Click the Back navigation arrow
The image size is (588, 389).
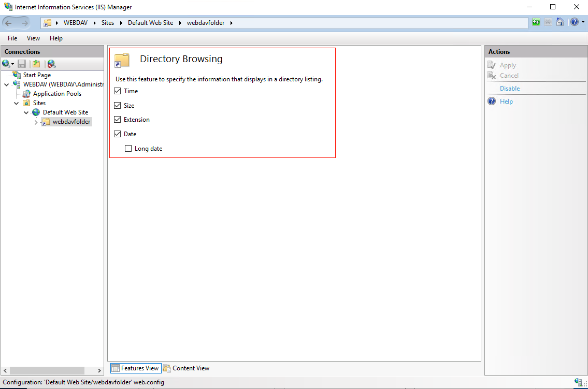point(9,23)
